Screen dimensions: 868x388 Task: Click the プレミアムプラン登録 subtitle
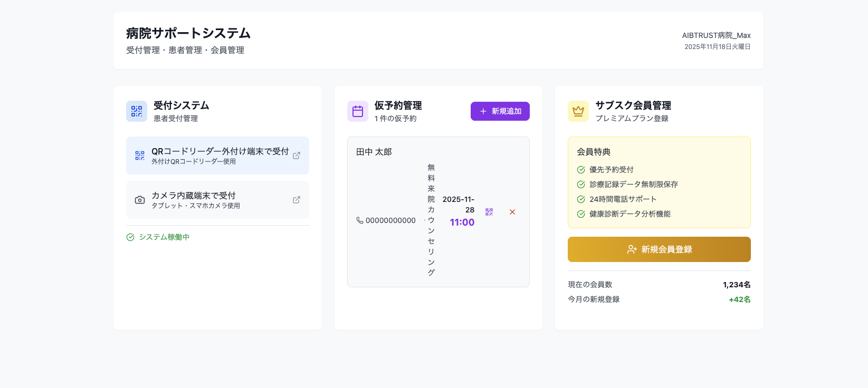tap(632, 119)
